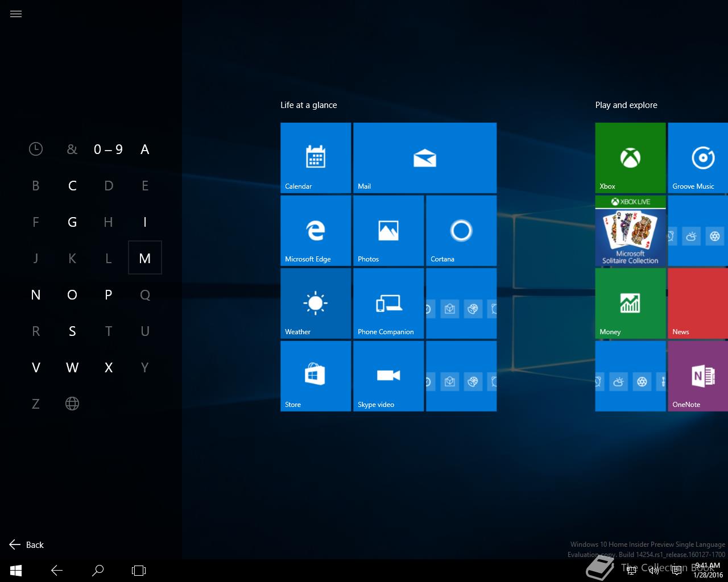Launch the Groove Music tile

pyautogui.click(x=698, y=158)
